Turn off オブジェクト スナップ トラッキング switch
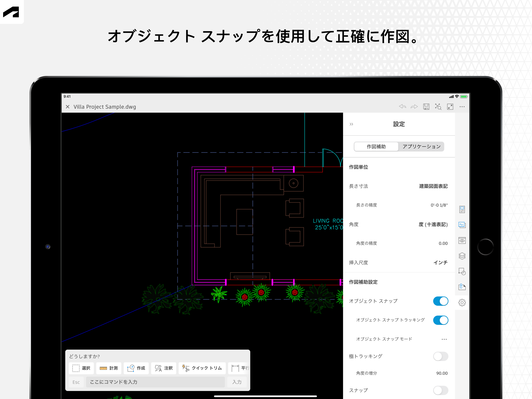Viewport: 532px width, 399px height. click(440, 320)
